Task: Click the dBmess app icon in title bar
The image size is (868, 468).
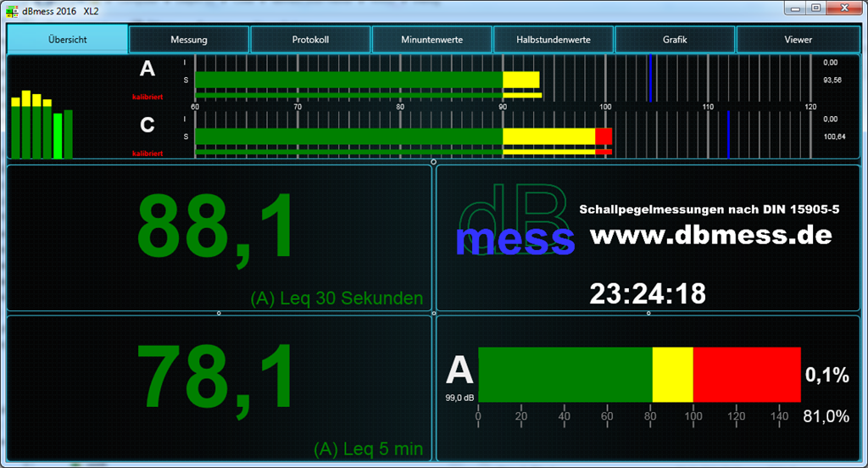Action: (x=11, y=8)
